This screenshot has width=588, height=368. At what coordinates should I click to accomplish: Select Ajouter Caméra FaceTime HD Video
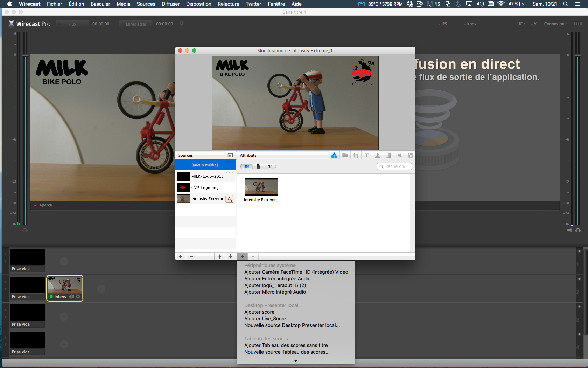pos(296,272)
